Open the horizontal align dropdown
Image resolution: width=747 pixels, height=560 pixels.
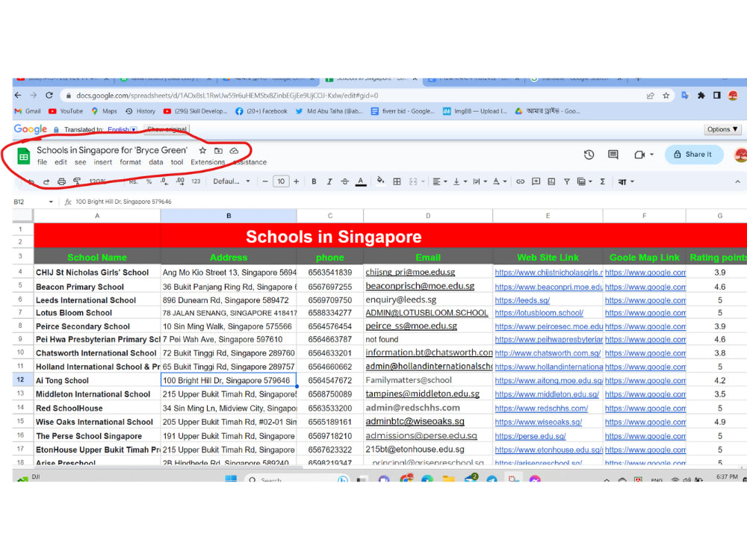point(440,181)
